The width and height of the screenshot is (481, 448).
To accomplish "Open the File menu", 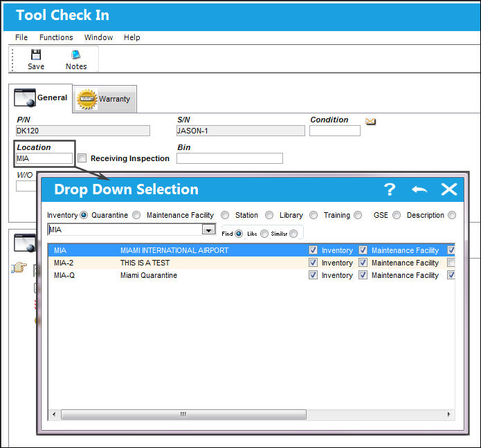I will coord(21,37).
